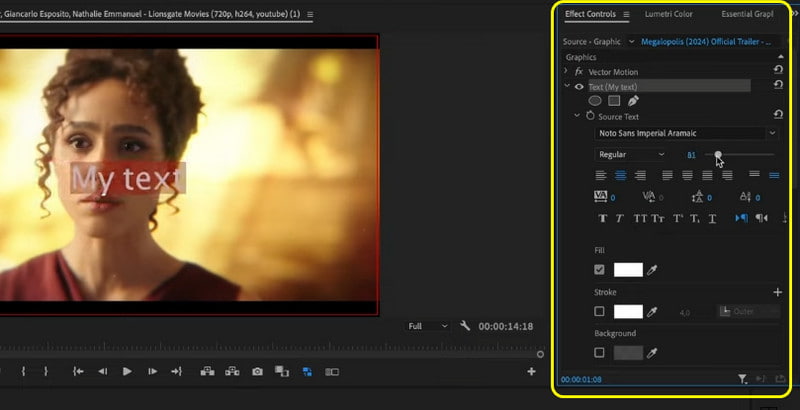Justify text with last line right
The height and width of the screenshot is (410, 800).
728,175
